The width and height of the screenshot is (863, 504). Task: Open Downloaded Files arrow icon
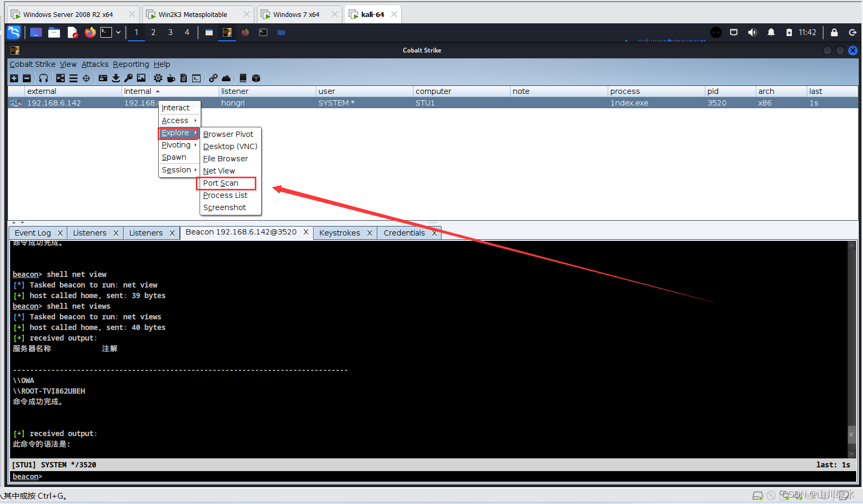(x=116, y=78)
